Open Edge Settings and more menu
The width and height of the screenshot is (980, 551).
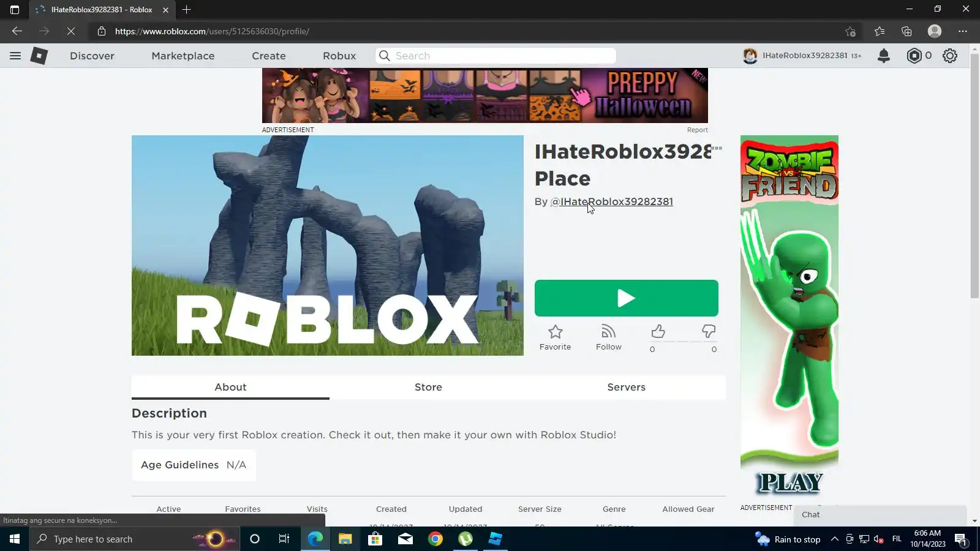click(x=963, y=31)
